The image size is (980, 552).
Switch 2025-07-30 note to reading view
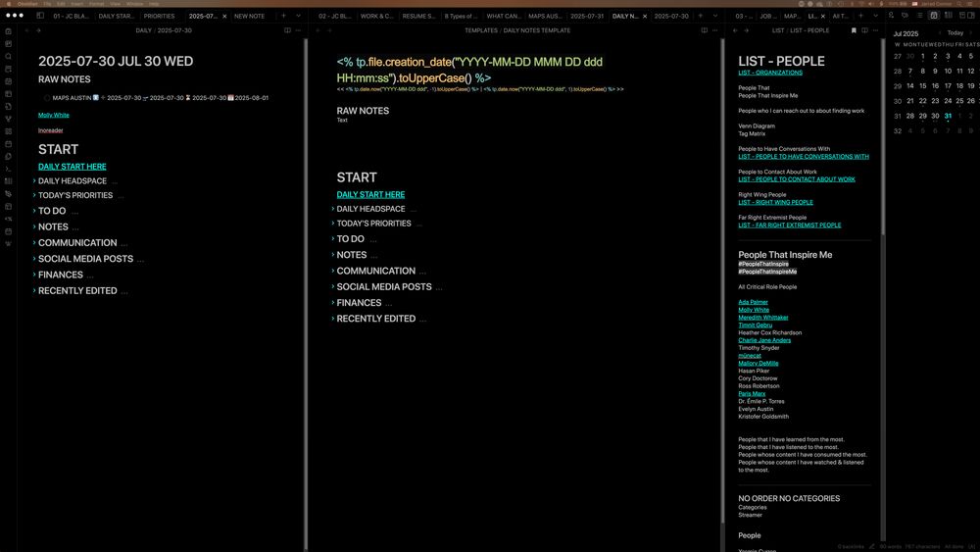[x=287, y=30]
